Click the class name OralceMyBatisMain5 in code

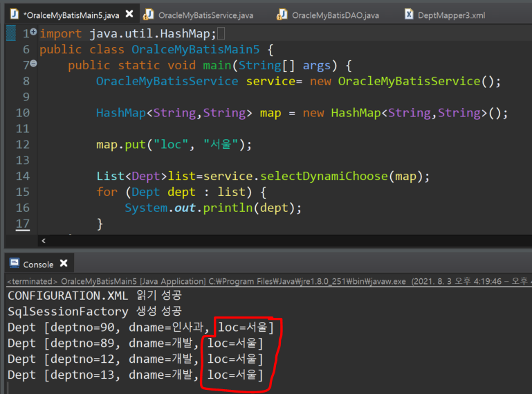[195, 50]
